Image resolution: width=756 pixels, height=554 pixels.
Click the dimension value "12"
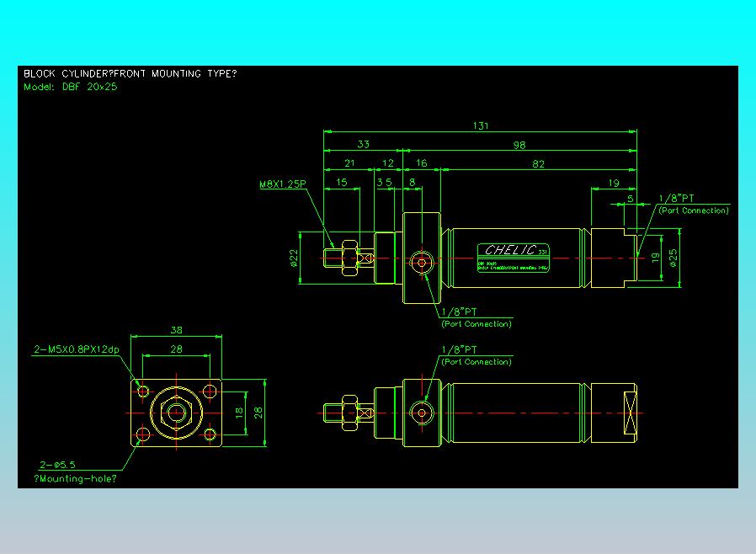click(x=388, y=163)
